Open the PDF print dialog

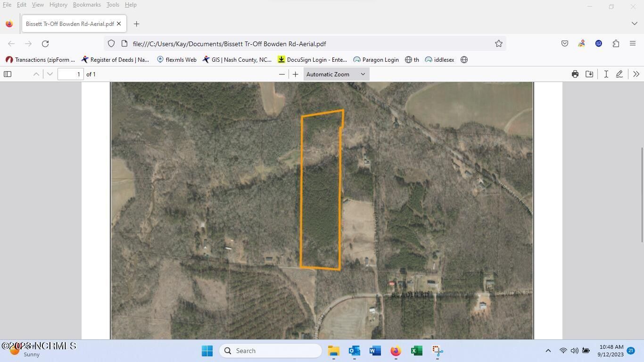(x=575, y=74)
